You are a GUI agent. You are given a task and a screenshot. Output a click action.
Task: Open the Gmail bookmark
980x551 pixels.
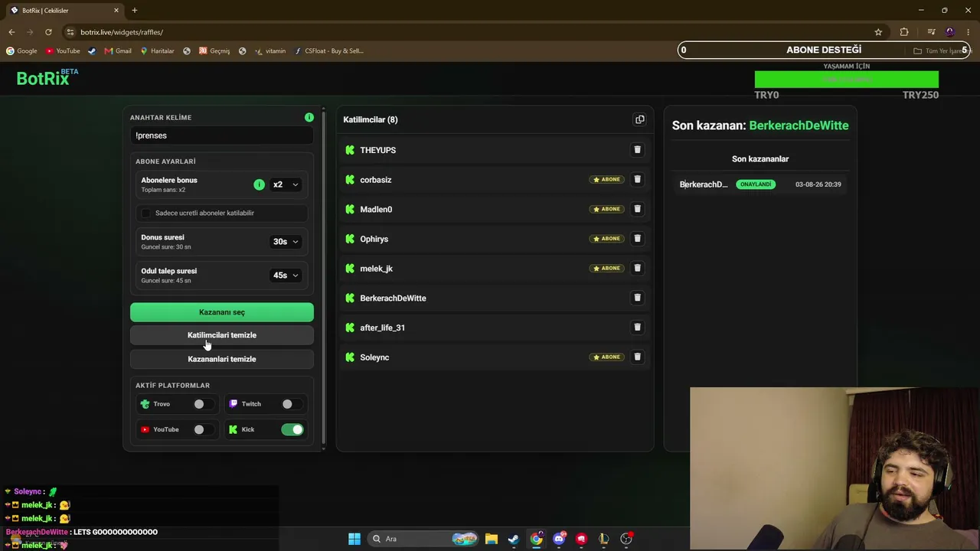tap(118, 51)
